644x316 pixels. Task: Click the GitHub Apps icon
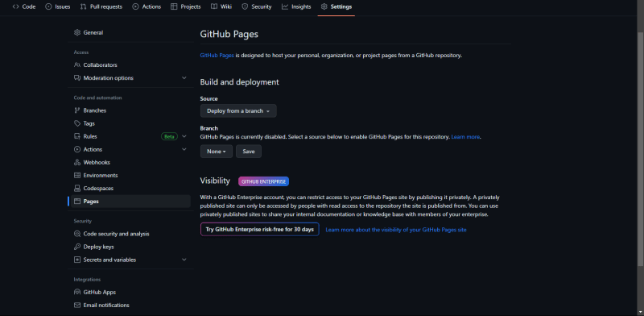[77, 292]
